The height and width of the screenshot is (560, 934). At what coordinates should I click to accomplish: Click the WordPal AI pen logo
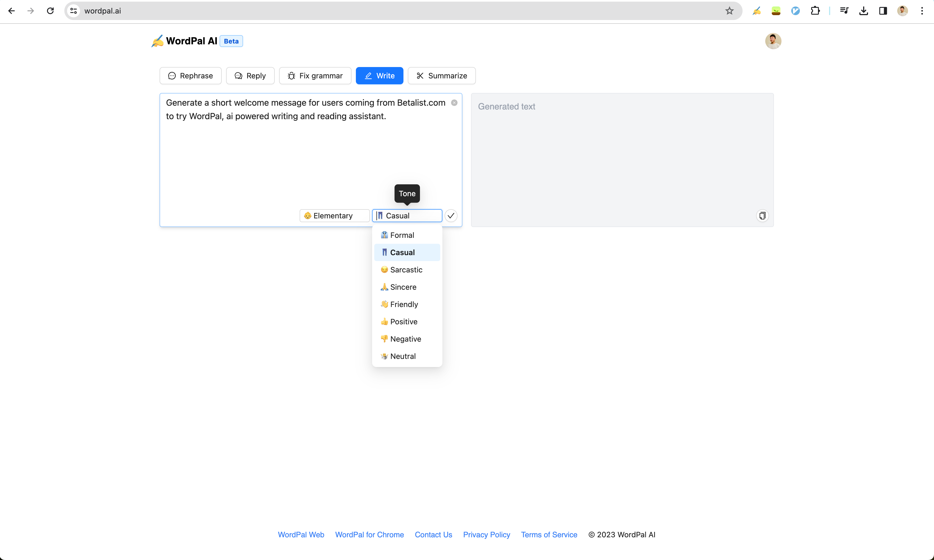pyautogui.click(x=157, y=41)
